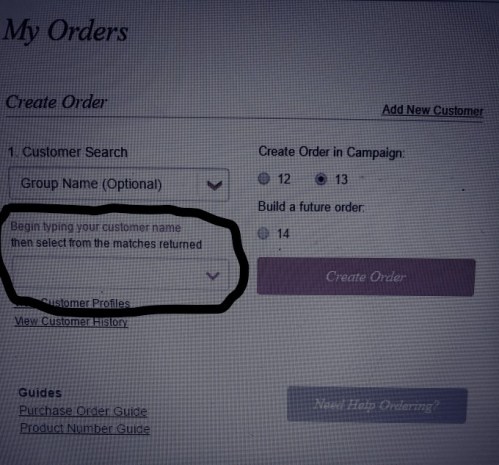Select campaign 12 radio button

(264, 179)
